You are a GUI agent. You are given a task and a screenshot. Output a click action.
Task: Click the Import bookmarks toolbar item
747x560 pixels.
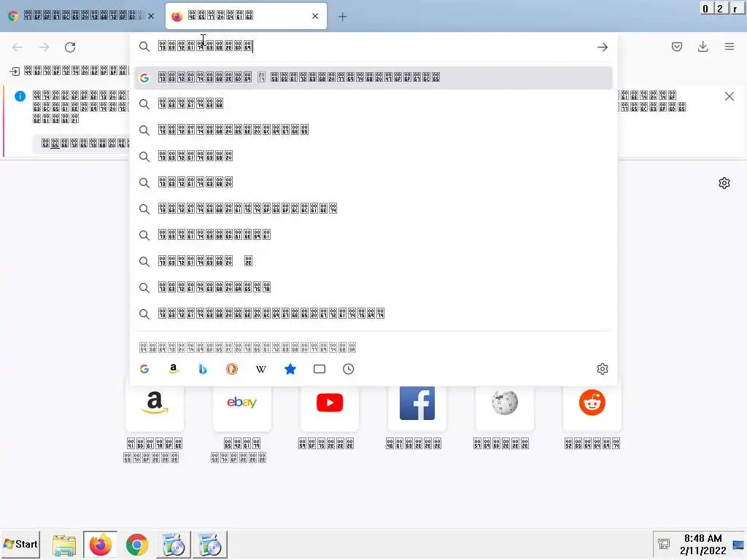(69, 71)
